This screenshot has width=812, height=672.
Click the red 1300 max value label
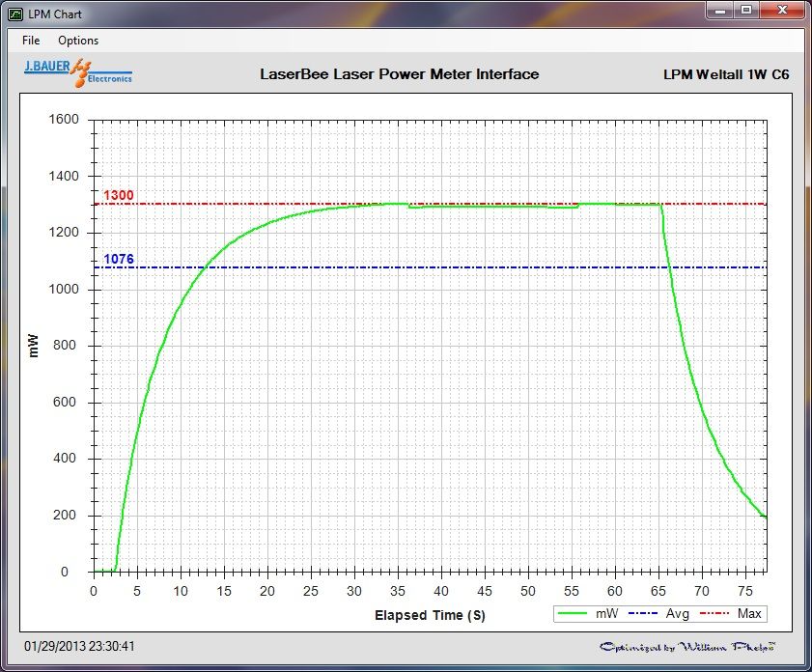118,195
